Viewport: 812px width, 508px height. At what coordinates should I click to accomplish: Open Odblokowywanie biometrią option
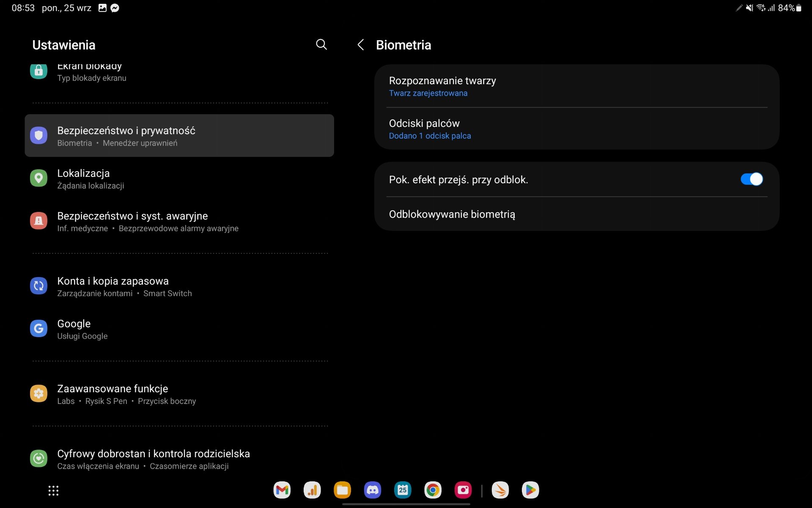pyautogui.click(x=577, y=214)
